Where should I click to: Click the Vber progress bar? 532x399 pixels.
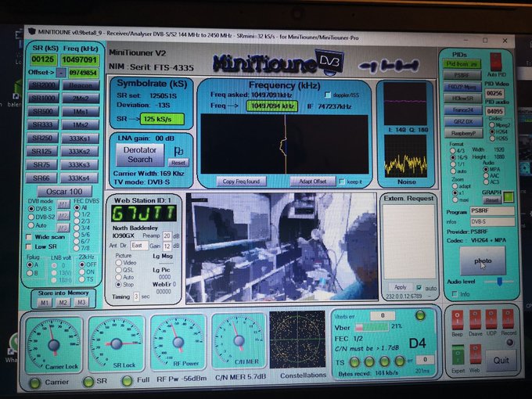(x=372, y=327)
